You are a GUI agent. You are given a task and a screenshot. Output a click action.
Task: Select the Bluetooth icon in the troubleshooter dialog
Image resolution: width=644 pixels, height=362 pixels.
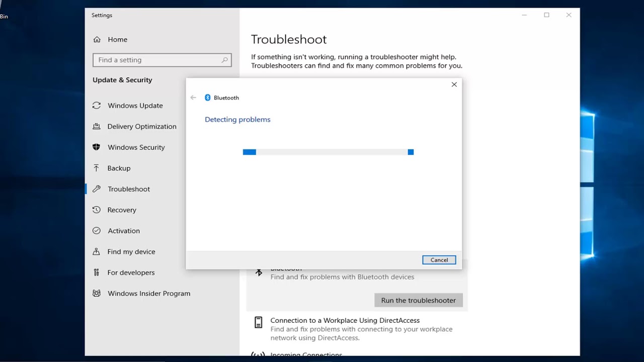coord(207,98)
